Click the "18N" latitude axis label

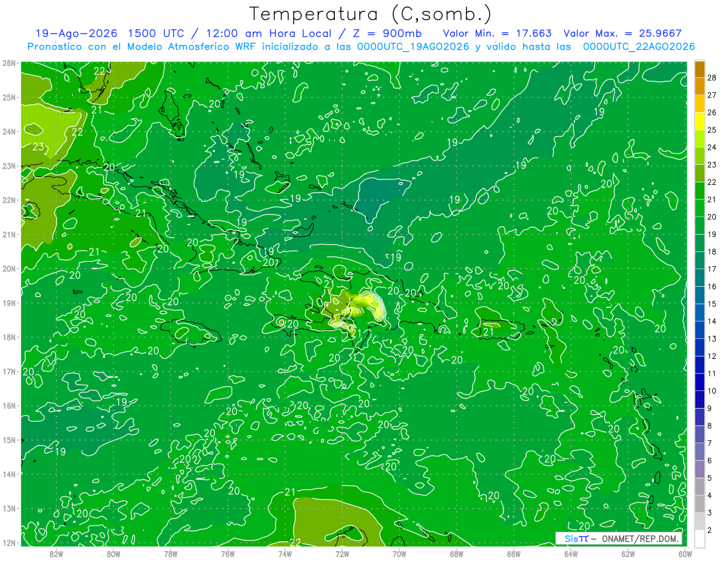(9, 337)
